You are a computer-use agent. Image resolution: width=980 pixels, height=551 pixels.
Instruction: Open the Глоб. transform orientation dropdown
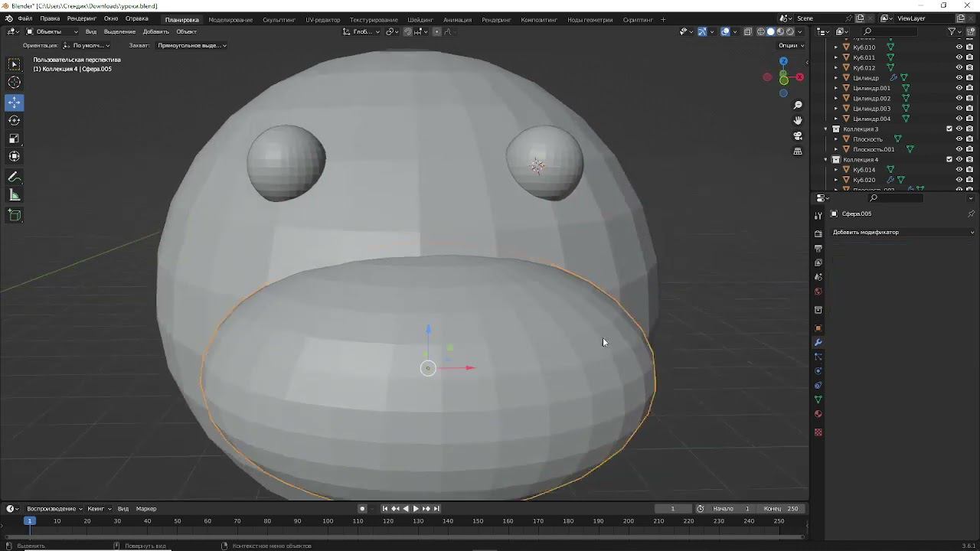pos(362,31)
